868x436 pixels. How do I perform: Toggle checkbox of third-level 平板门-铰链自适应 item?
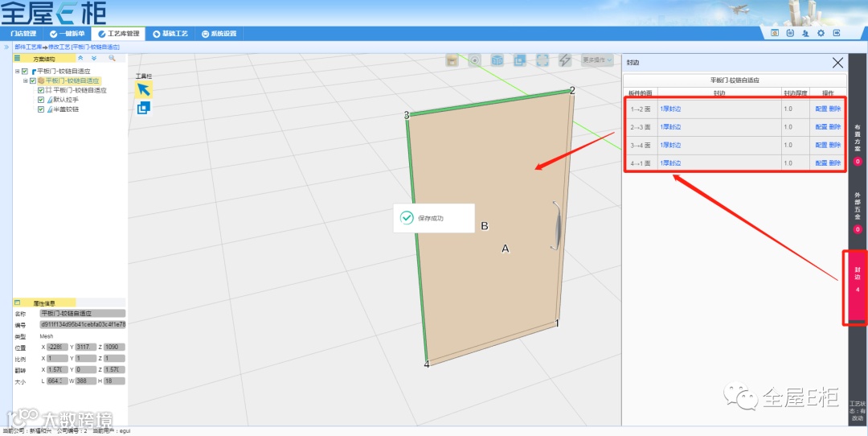[x=41, y=90]
